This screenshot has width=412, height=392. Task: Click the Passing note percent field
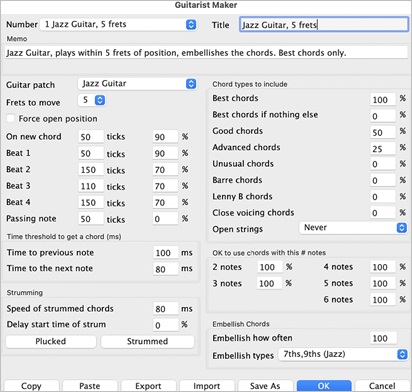click(x=165, y=219)
